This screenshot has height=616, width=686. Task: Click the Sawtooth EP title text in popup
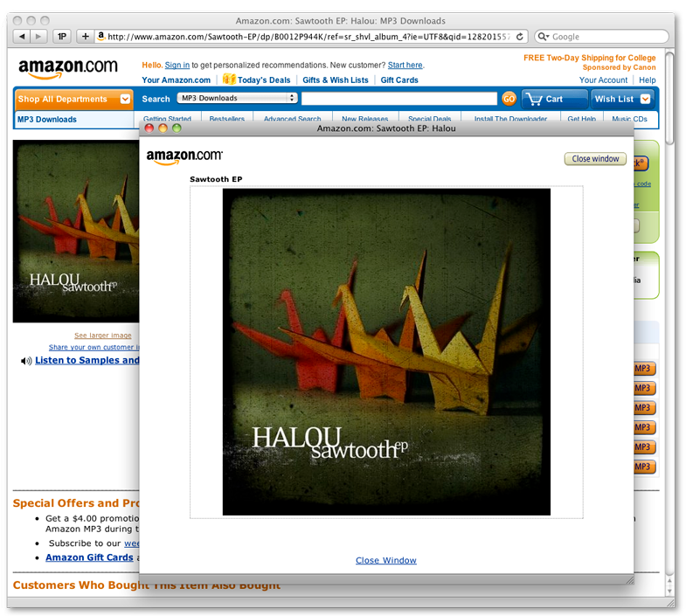click(216, 179)
